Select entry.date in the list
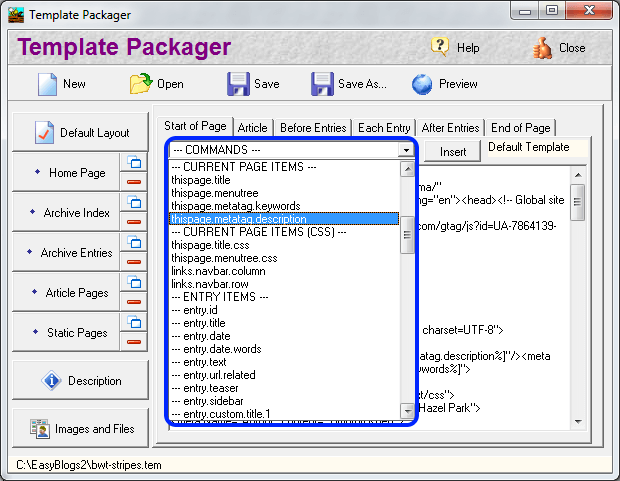 pyautogui.click(x=284, y=336)
